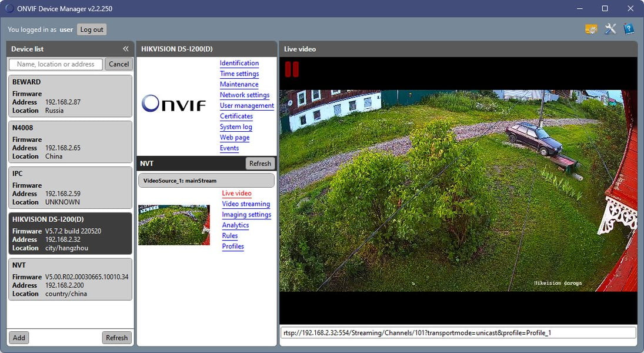Pause the live video playback
The height and width of the screenshot is (353, 644).
tap(292, 69)
